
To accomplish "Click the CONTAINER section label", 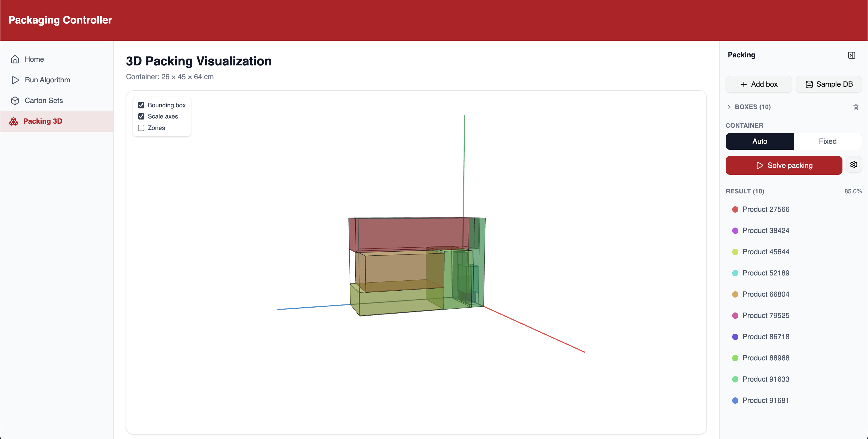I will 744,126.
